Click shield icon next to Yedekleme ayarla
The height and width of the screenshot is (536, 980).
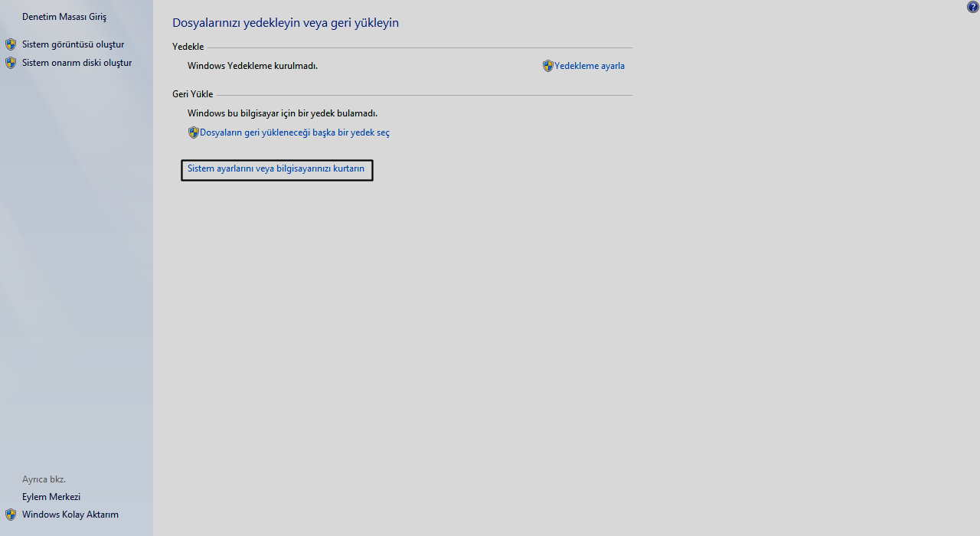point(547,66)
